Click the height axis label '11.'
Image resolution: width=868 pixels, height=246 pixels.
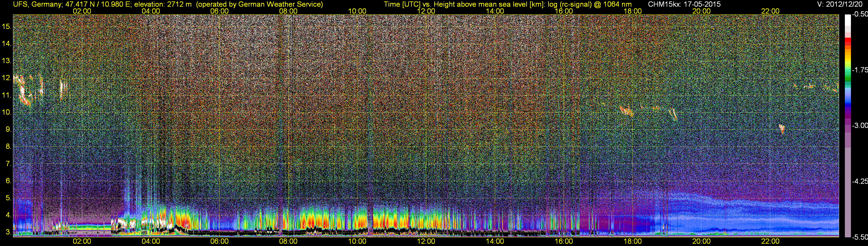tap(7, 95)
